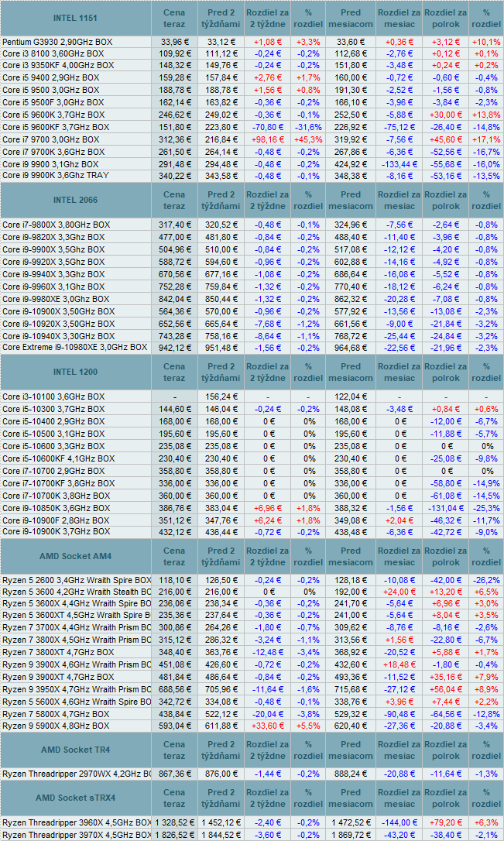The width and height of the screenshot is (504, 841).
Task: Click Core i9-9920X 3,5Ghz BOX
Action: (x=53, y=262)
